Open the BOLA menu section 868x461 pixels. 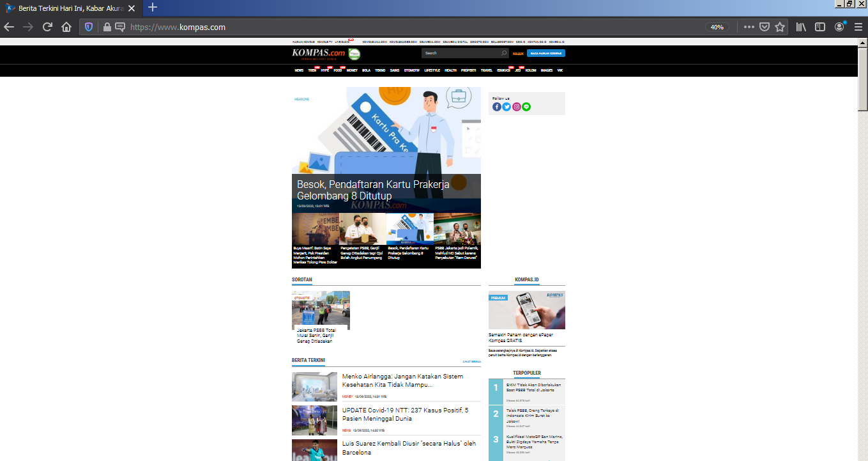(366, 70)
